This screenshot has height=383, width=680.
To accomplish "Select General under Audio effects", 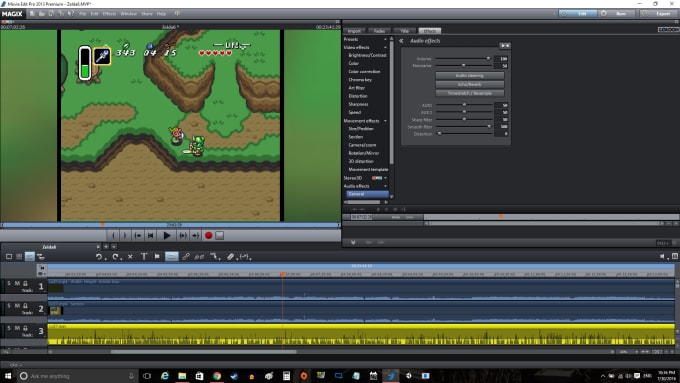I will pos(367,194).
